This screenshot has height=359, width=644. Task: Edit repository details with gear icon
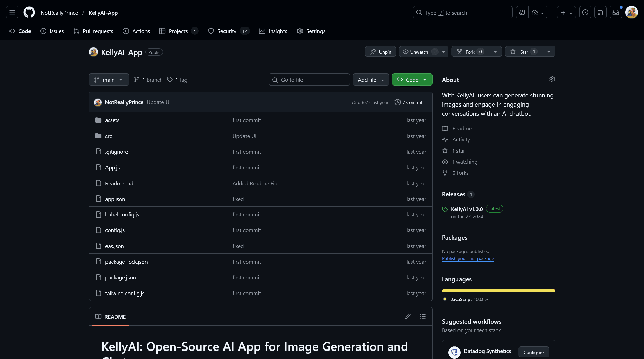pyautogui.click(x=552, y=79)
